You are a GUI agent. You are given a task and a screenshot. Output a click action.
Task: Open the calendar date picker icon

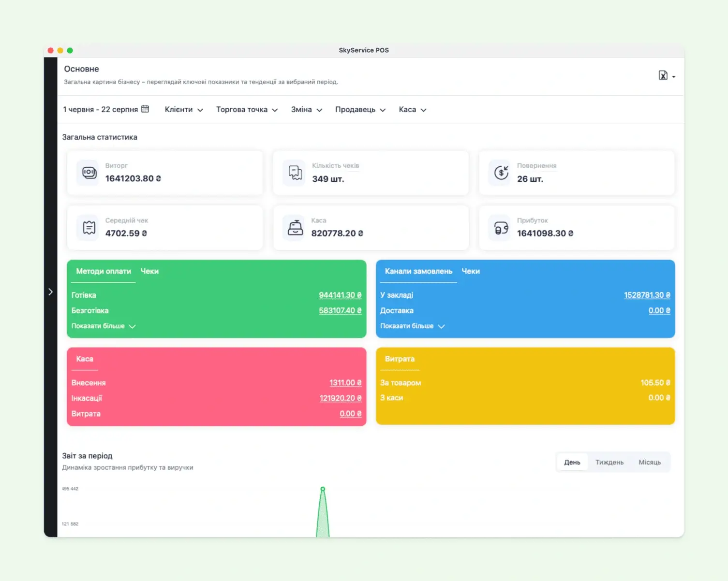pyautogui.click(x=145, y=109)
